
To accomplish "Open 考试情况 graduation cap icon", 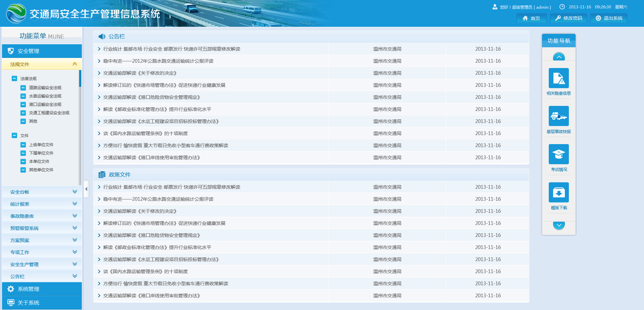I will [558, 154].
